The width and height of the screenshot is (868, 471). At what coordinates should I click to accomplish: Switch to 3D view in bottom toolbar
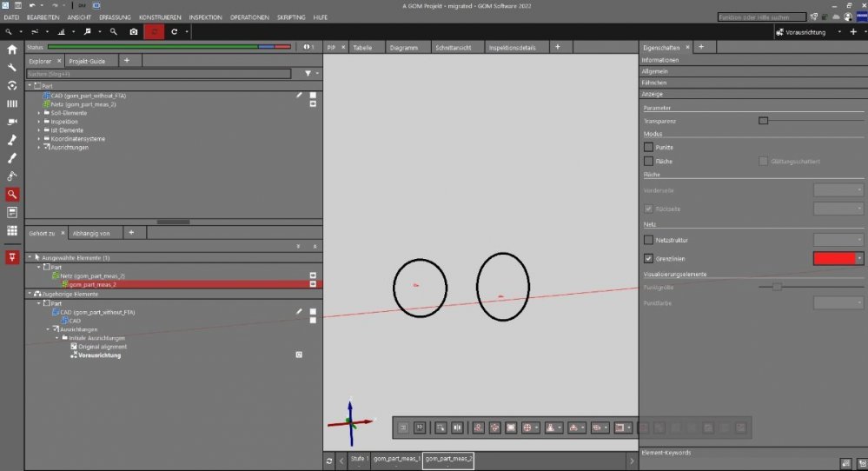[x=419, y=428]
